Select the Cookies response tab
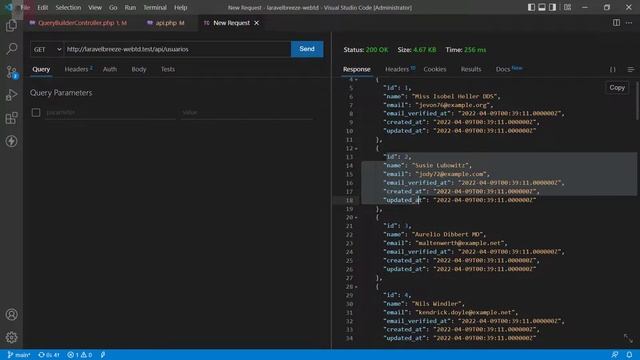Image resolution: width=640 pixels, height=360 pixels. tap(435, 69)
